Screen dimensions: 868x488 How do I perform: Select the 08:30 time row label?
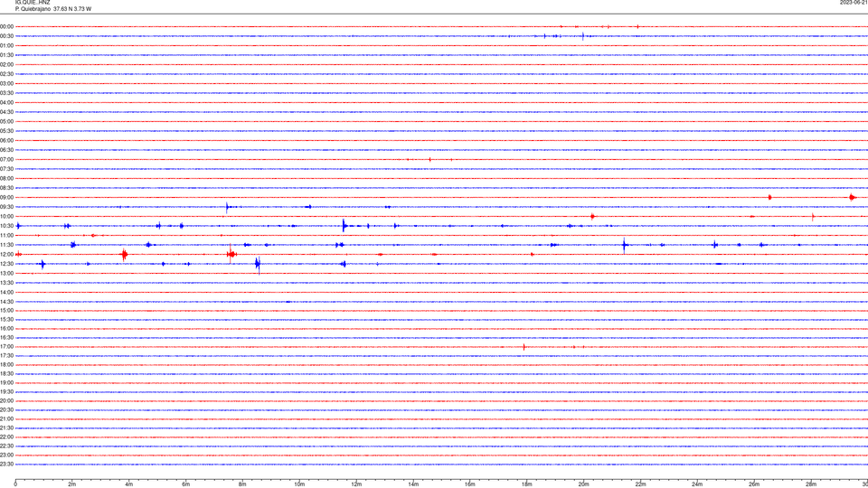pos(6,188)
